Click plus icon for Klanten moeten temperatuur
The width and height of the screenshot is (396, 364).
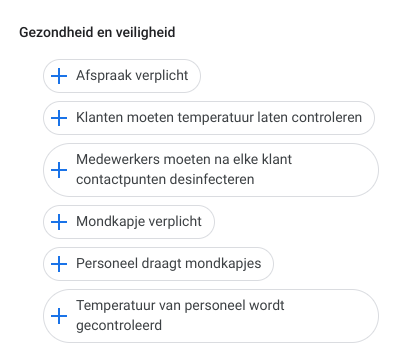(x=59, y=118)
